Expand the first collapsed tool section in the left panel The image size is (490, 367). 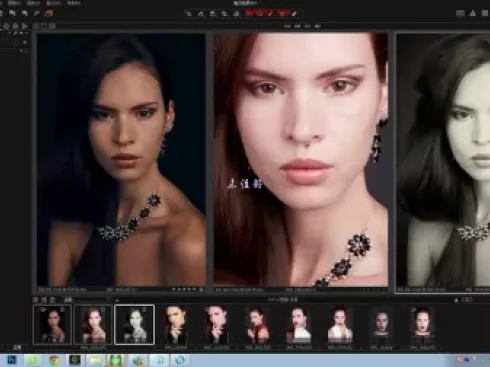point(25,42)
